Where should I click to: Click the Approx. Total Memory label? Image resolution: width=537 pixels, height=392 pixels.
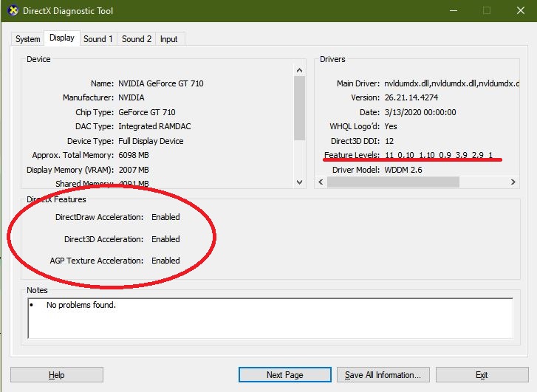click(73, 155)
